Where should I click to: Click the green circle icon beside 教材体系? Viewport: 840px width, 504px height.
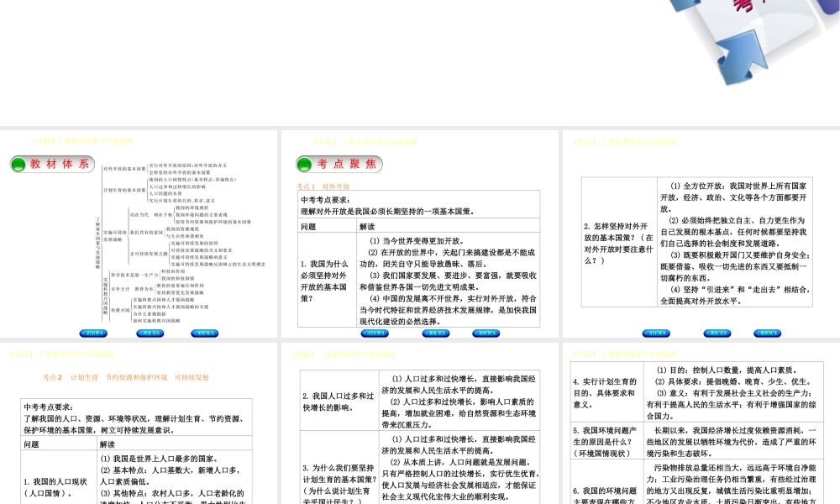pos(19,164)
